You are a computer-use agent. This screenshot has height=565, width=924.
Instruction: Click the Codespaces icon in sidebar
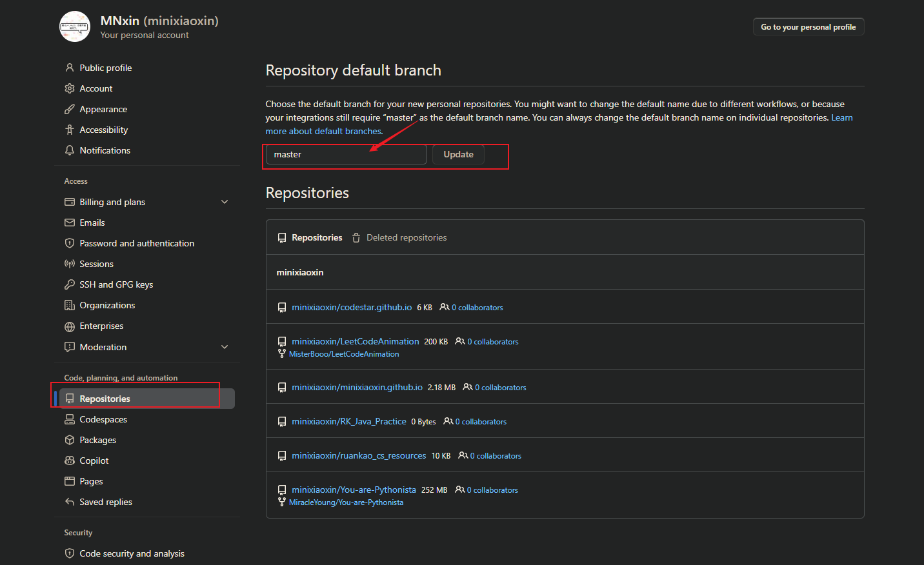[70, 419]
